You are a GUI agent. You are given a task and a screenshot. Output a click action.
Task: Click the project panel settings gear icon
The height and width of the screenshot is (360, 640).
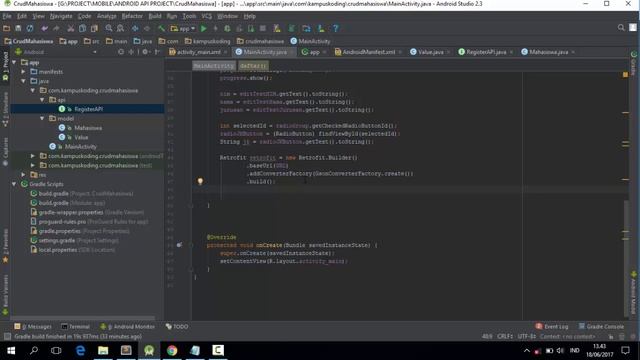[145, 52]
